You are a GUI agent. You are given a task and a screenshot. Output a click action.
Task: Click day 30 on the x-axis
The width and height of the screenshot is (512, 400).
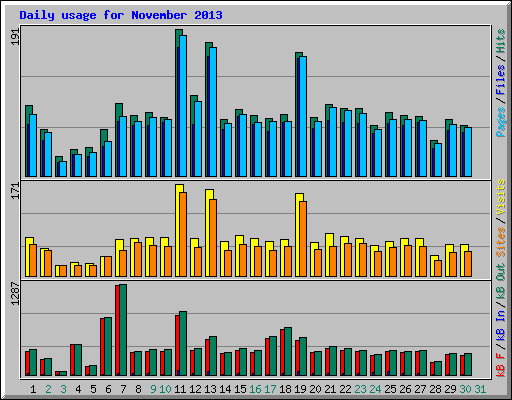[465, 389]
